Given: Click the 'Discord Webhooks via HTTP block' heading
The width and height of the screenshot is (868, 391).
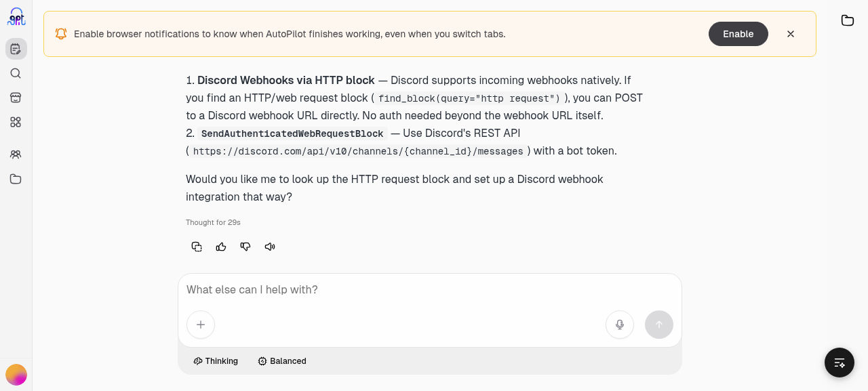Looking at the screenshot, I should [285, 81].
